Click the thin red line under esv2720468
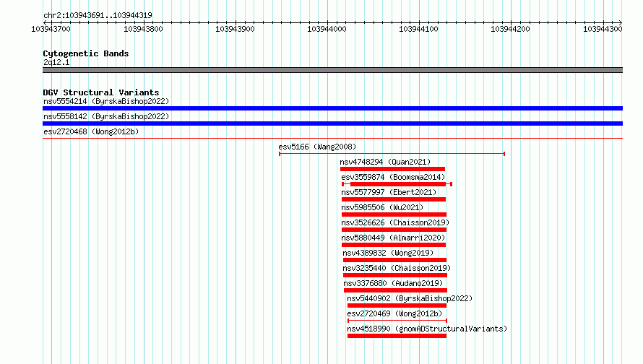643x364 pixels. pos(332,139)
